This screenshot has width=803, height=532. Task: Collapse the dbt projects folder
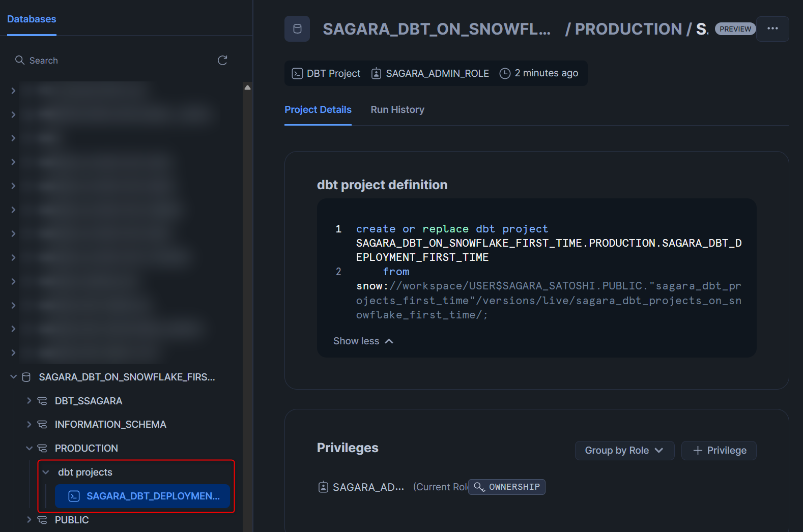(x=46, y=472)
